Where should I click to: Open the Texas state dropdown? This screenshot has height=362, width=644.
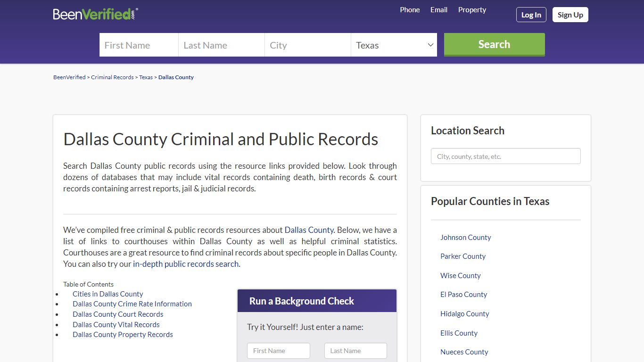click(x=394, y=45)
